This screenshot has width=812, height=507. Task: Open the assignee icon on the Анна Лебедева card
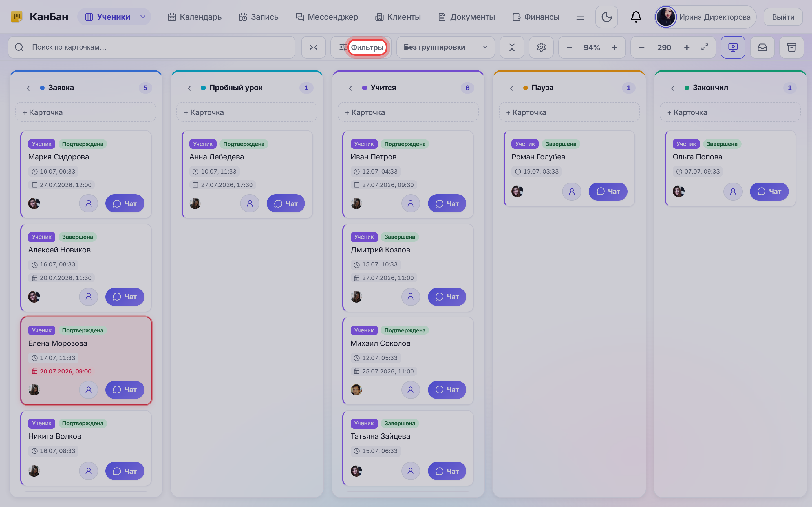(x=250, y=203)
